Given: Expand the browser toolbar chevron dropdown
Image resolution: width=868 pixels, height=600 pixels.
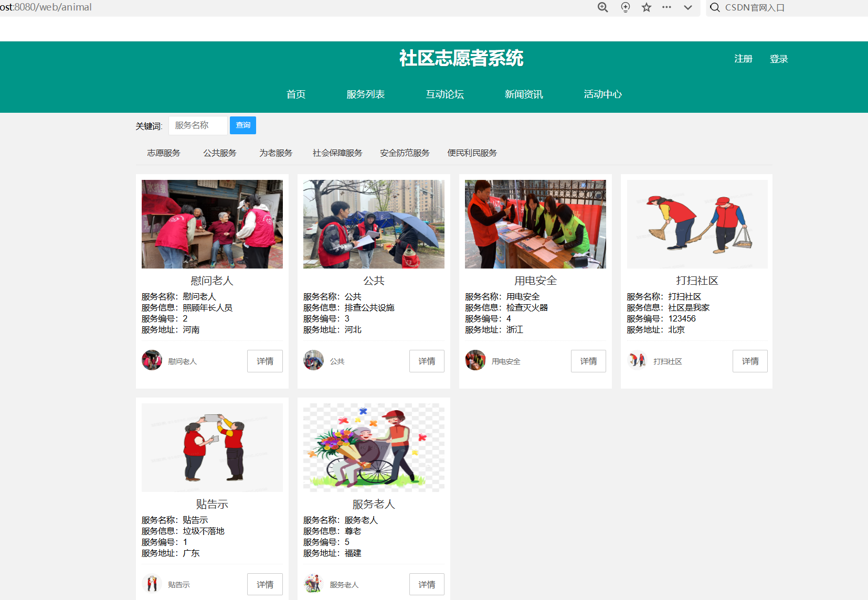Looking at the screenshot, I should [688, 7].
